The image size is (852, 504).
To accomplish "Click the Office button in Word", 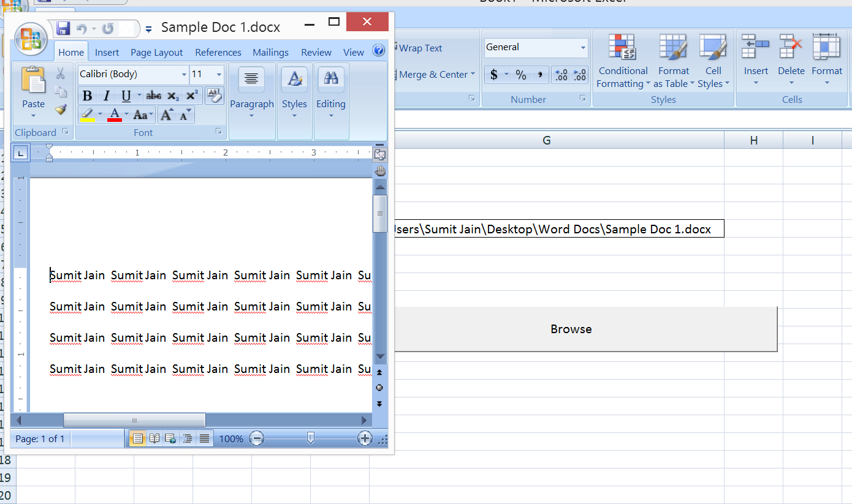I will point(30,38).
